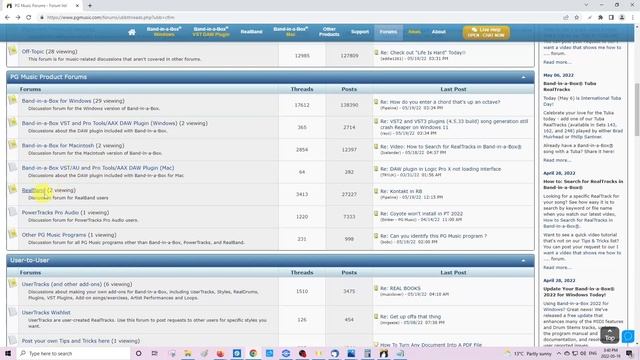Open the UserTracks Wishlist forum
The height and width of the screenshot is (360, 640).
[x=46, y=313]
